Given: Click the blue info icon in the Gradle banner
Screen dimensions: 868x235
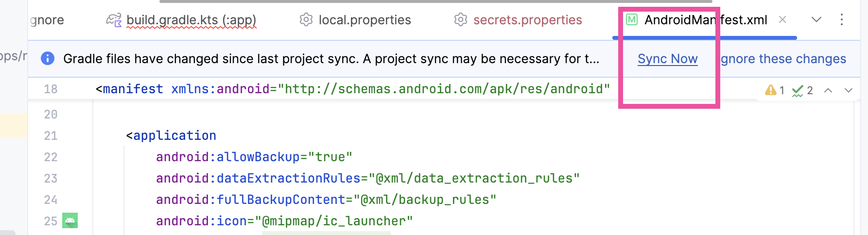Looking at the screenshot, I should [48, 59].
